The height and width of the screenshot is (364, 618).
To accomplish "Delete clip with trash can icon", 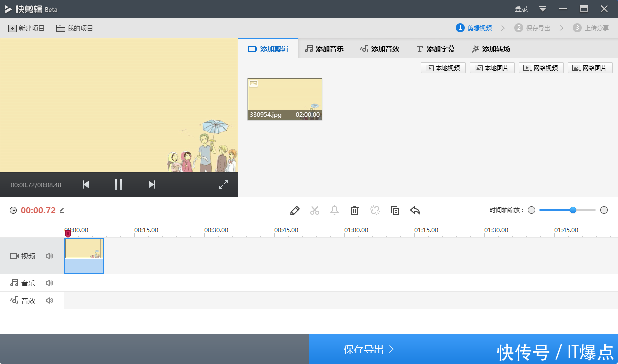I will 355,211.
